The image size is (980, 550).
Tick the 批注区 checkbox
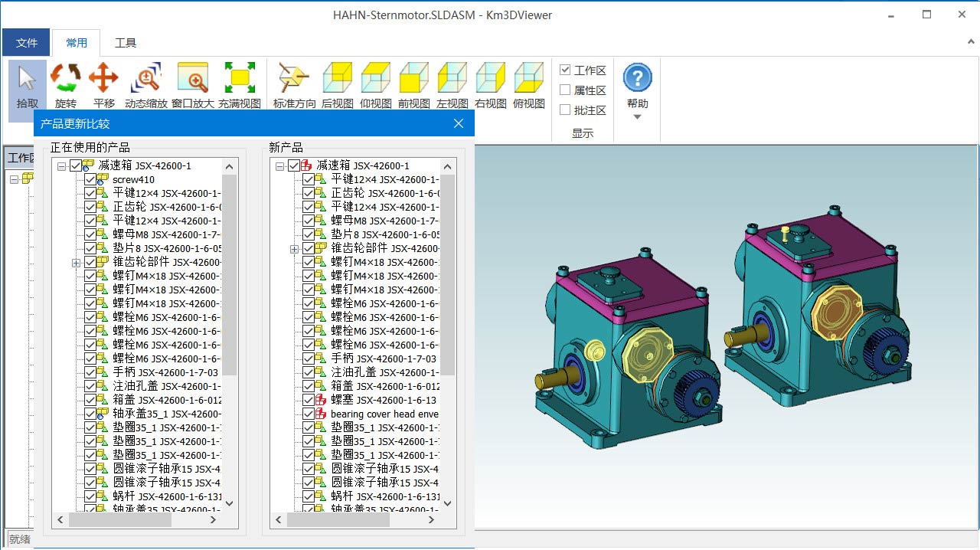click(565, 110)
